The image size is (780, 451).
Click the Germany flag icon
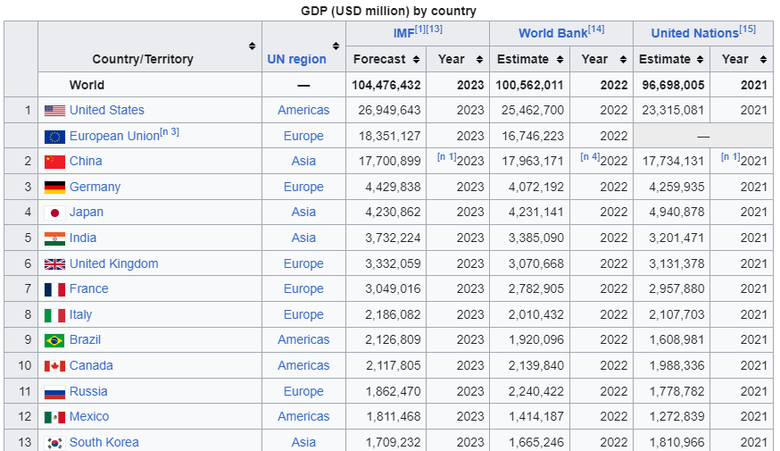(55, 187)
